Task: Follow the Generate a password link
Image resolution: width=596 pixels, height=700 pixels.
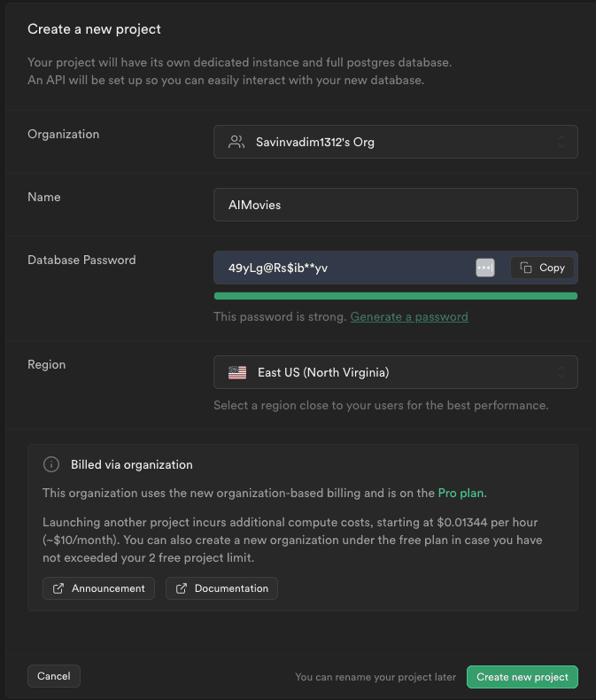Action: tap(409, 316)
